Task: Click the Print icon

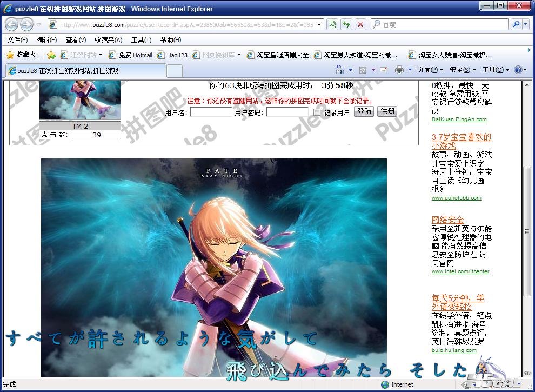Action: (x=399, y=70)
